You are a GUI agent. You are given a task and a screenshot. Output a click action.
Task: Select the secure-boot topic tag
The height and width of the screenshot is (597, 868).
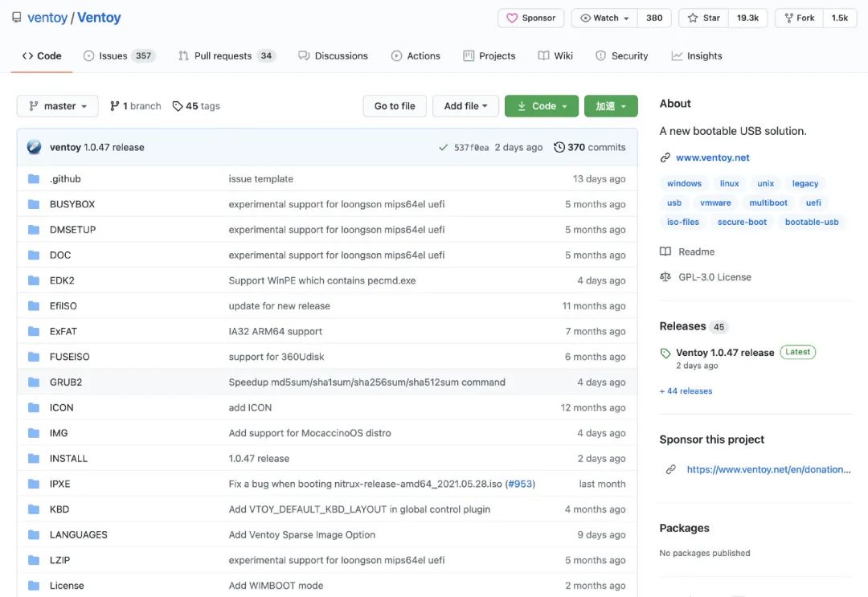742,223
